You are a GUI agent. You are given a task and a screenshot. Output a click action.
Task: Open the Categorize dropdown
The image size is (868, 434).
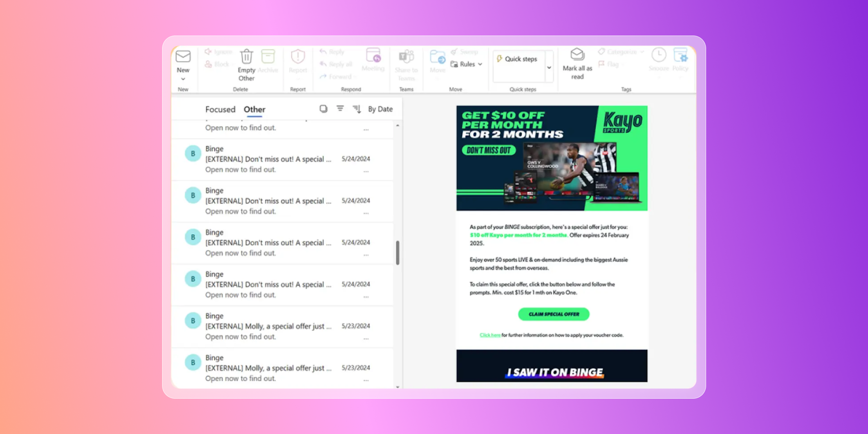coord(621,52)
